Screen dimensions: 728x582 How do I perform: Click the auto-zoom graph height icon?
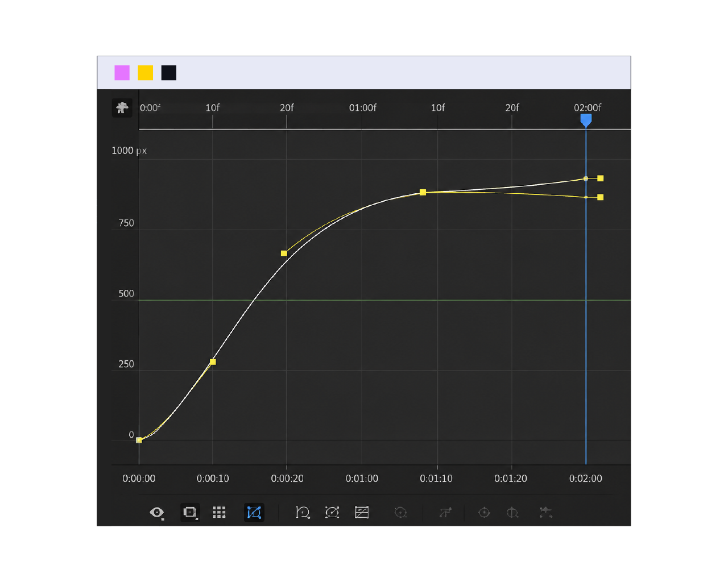click(x=303, y=513)
